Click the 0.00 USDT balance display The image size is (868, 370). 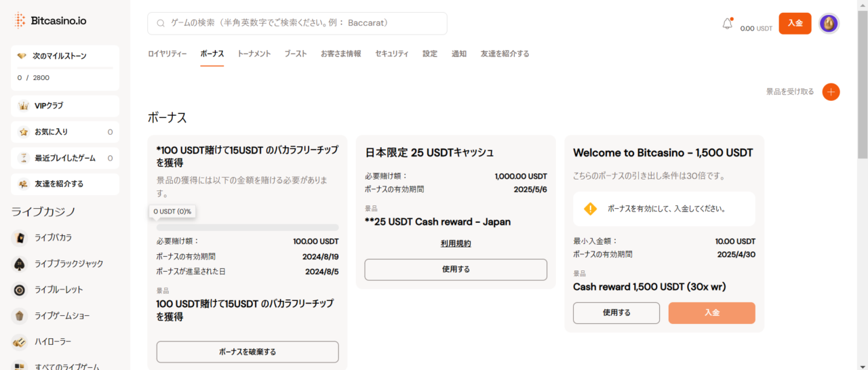tap(756, 28)
